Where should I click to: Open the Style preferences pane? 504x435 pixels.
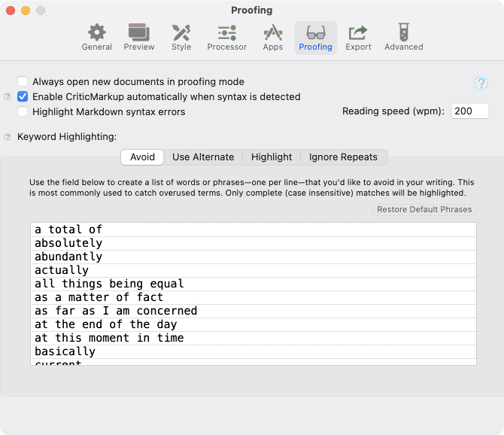(181, 38)
